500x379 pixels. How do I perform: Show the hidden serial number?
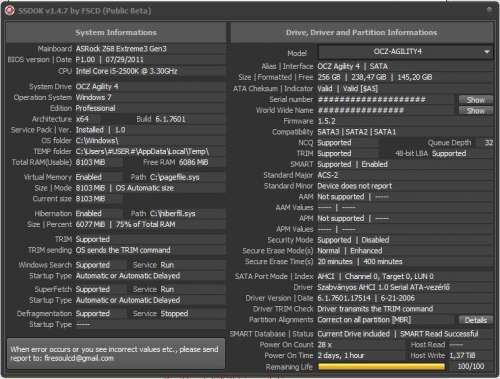(x=475, y=100)
